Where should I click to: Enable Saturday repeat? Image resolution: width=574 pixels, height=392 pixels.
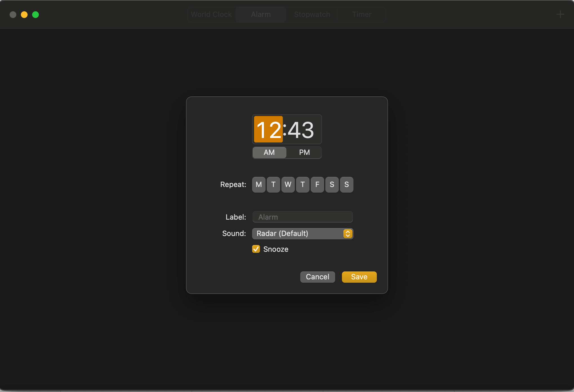pyautogui.click(x=332, y=184)
